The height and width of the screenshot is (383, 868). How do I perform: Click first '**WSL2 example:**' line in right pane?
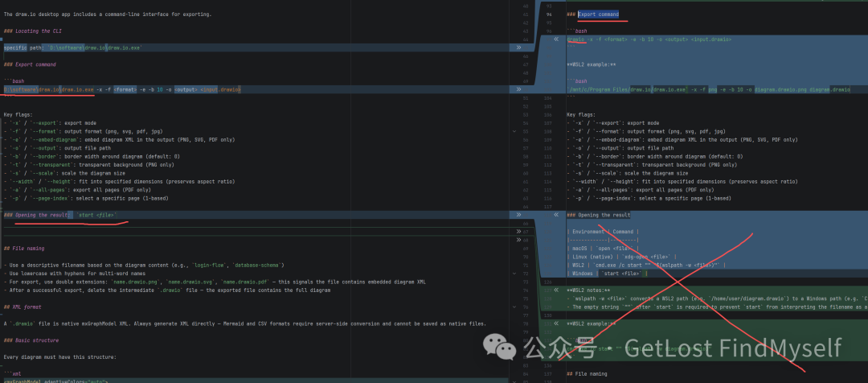[592, 64]
